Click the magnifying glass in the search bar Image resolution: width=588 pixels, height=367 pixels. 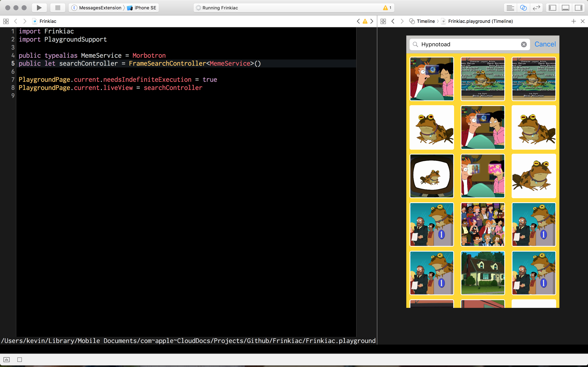pyautogui.click(x=415, y=44)
